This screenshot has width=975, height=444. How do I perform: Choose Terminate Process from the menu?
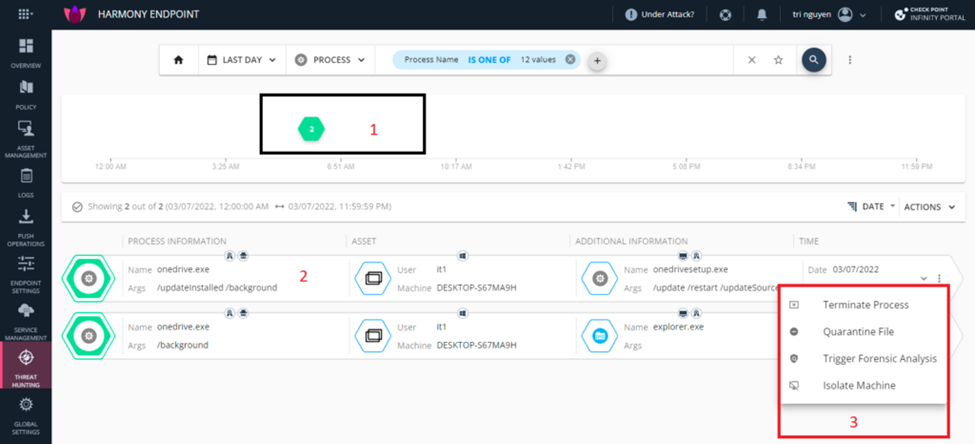coord(865,305)
